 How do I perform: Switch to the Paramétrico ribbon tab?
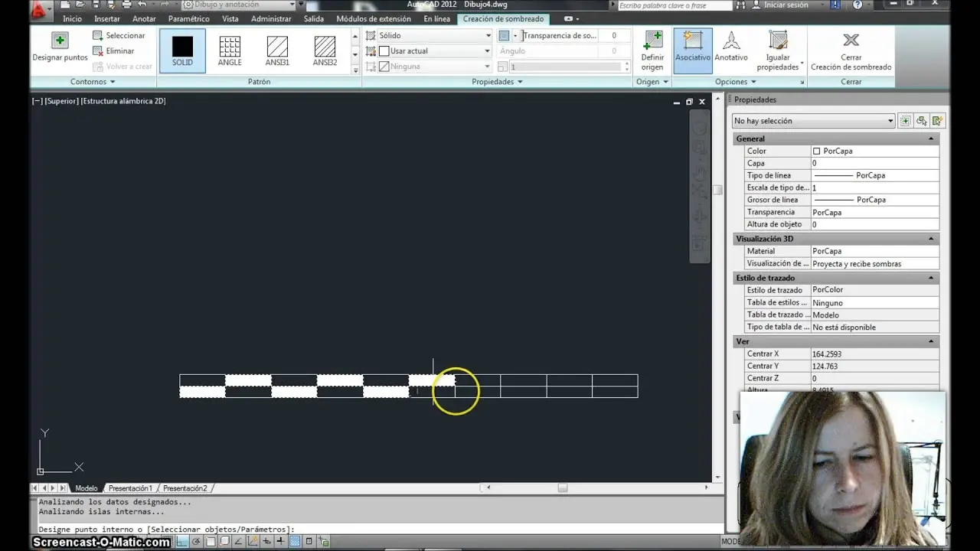tap(189, 18)
